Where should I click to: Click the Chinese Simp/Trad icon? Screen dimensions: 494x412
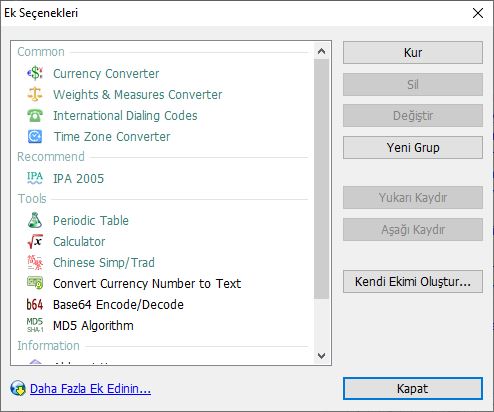tap(35, 262)
